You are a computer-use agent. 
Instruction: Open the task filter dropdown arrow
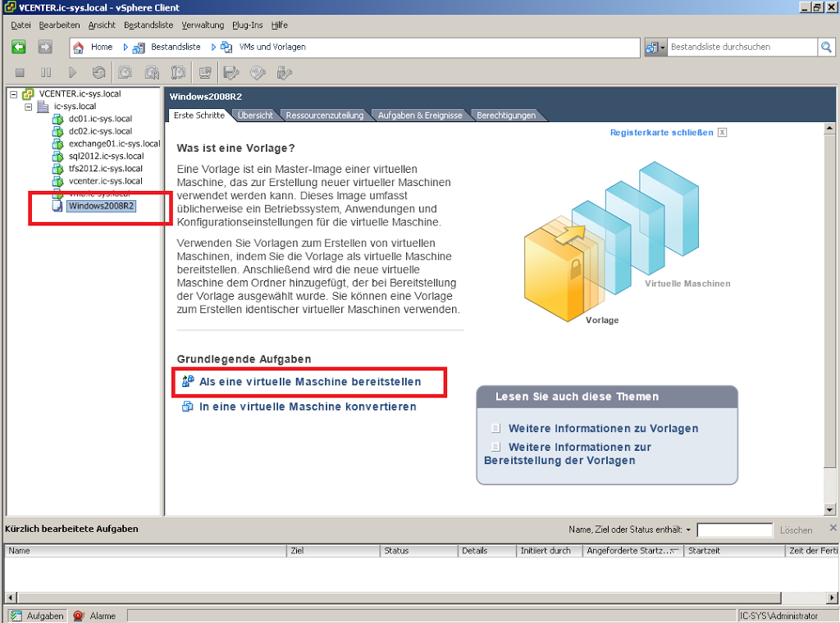pos(688,530)
